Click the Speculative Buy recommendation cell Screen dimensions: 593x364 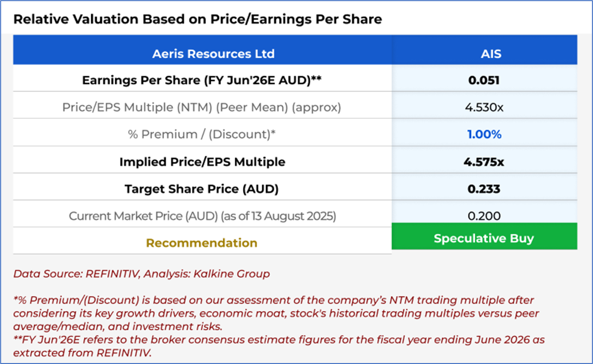pos(484,238)
